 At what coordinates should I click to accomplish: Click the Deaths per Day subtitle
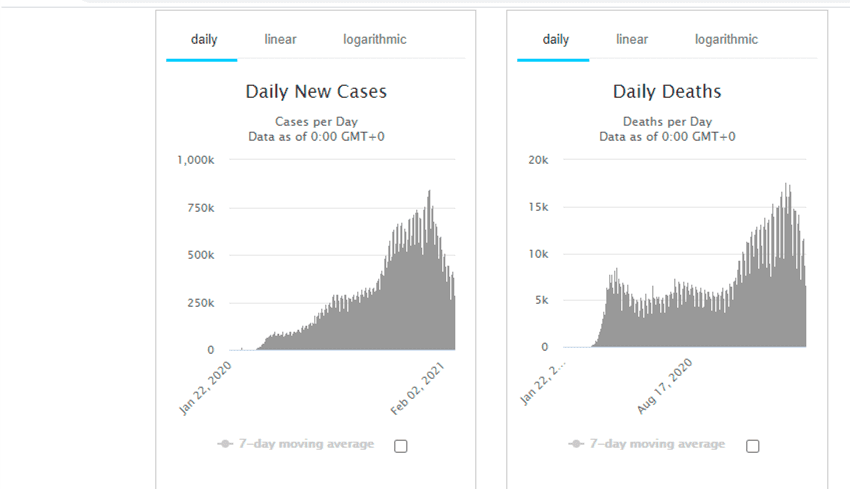pos(667,122)
